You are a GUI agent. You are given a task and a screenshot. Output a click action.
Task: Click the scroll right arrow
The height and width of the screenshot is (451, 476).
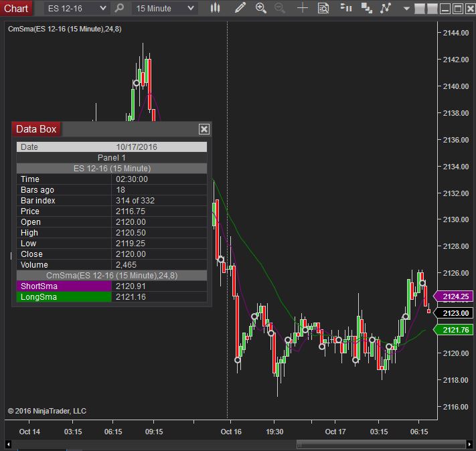tap(469, 444)
